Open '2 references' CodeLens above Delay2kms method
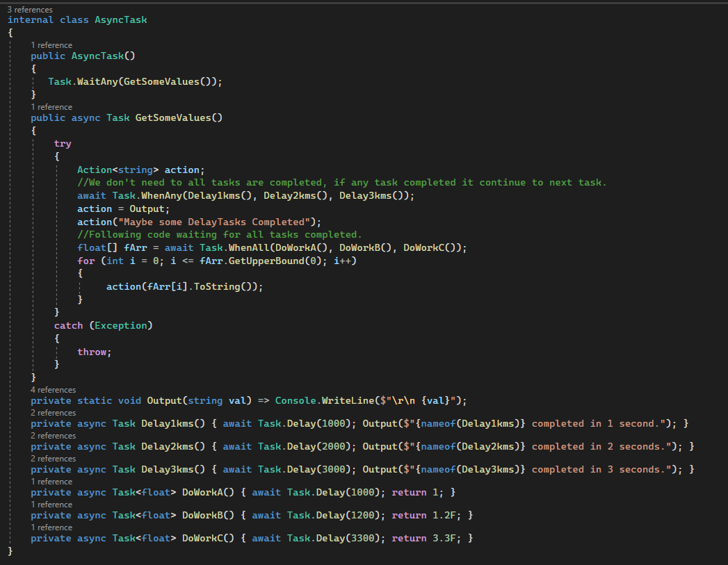The width and height of the screenshot is (728, 565). [x=54, y=436]
